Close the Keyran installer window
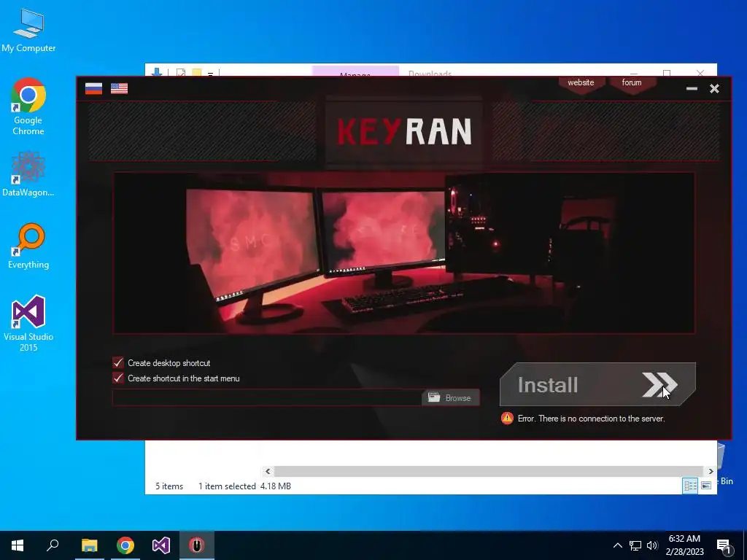Image resolution: width=747 pixels, height=560 pixels. 714,88
